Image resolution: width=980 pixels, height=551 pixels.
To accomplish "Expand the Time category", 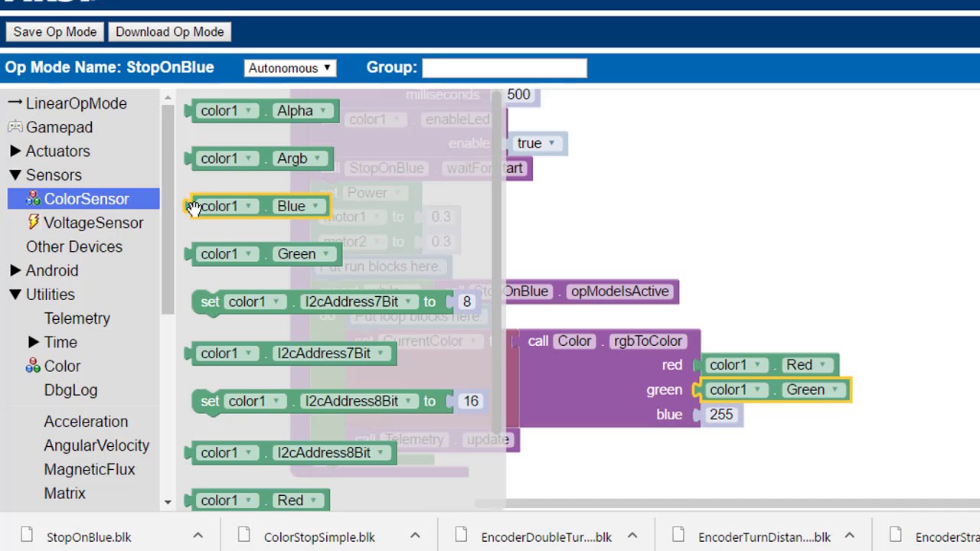I will (x=34, y=342).
